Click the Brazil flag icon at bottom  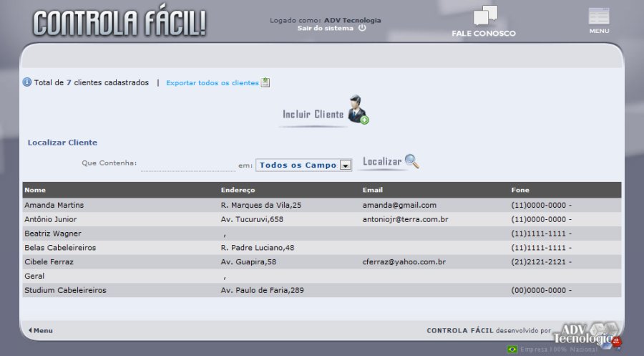(x=512, y=350)
